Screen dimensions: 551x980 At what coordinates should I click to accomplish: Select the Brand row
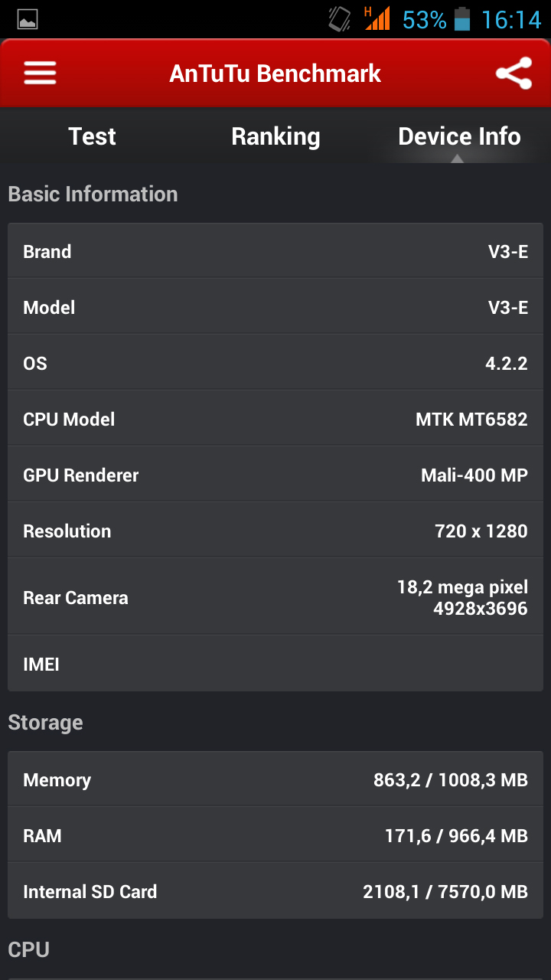(275, 251)
